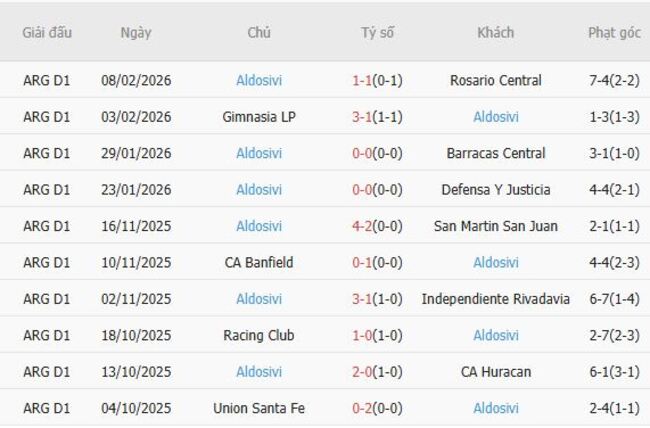650x428 pixels.
Task: Open the 1-1 score against Rosario Central
Action: 362,80
